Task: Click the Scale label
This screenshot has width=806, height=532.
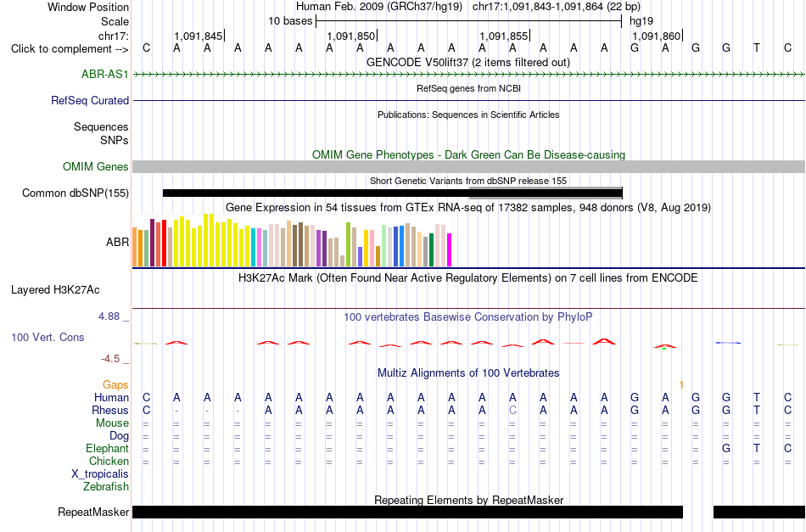Action: 115,21
